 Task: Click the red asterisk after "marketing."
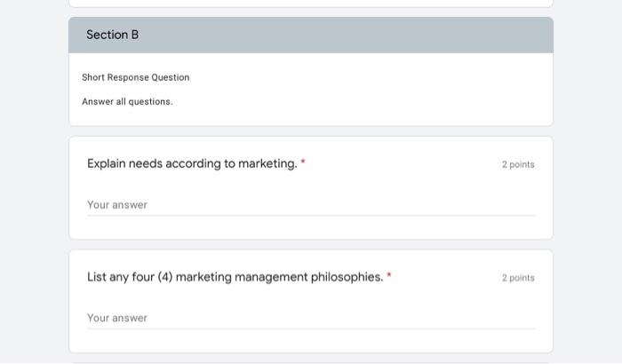(x=303, y=162)
